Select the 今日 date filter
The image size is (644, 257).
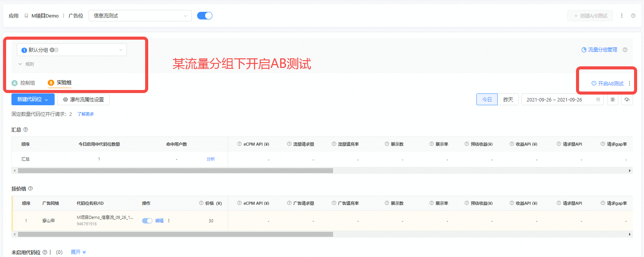pyautogui.click(x=487, y=100)
